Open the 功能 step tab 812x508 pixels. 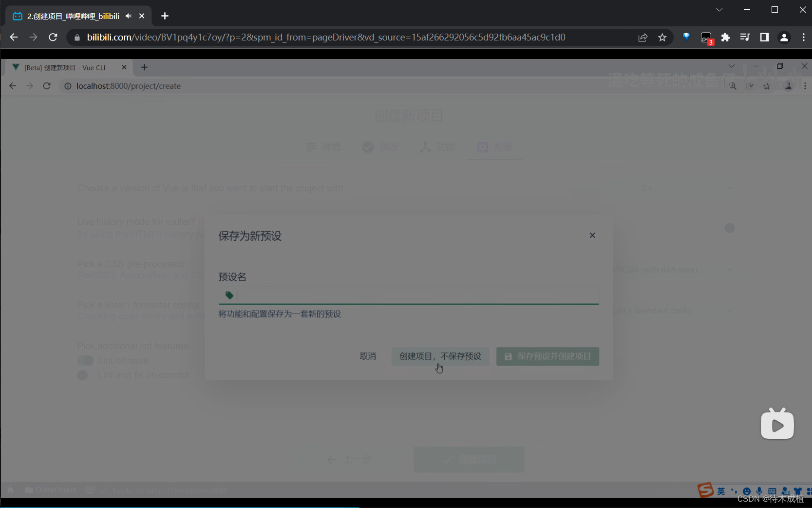pyautogui.click(x=438, y=147)
